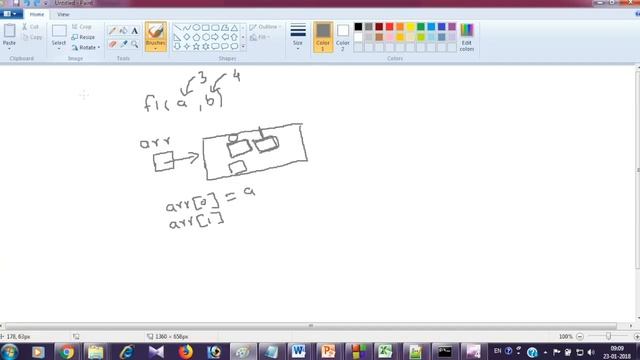Open the Fill dropdown

point(260,37)
